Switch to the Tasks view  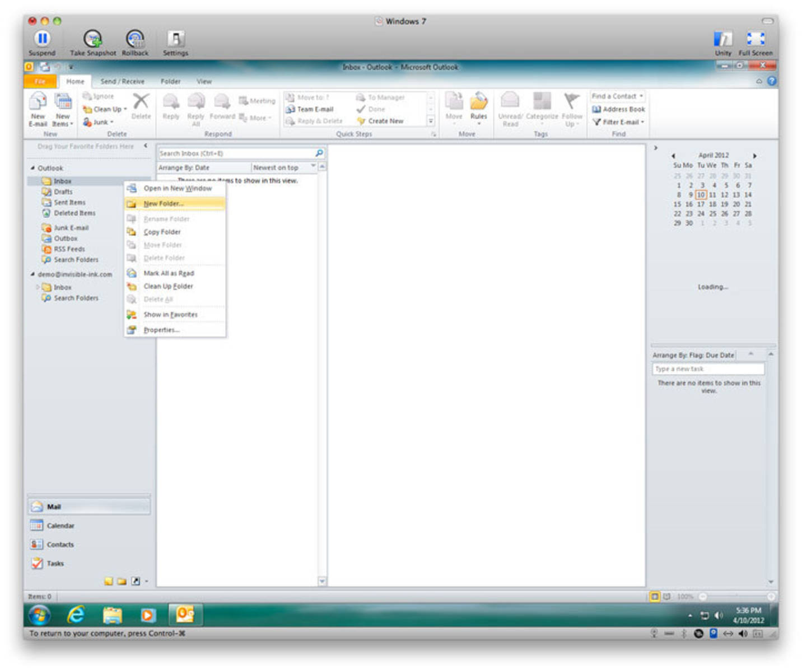click(89, 563)
